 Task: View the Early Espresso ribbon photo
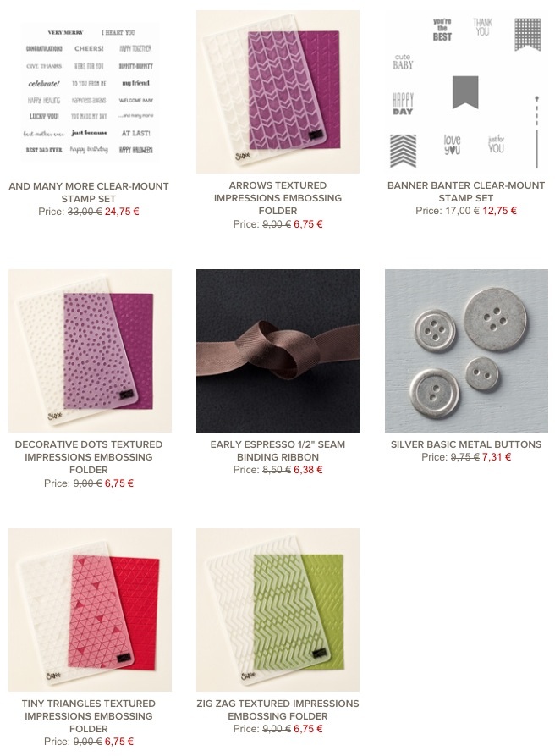277,350
